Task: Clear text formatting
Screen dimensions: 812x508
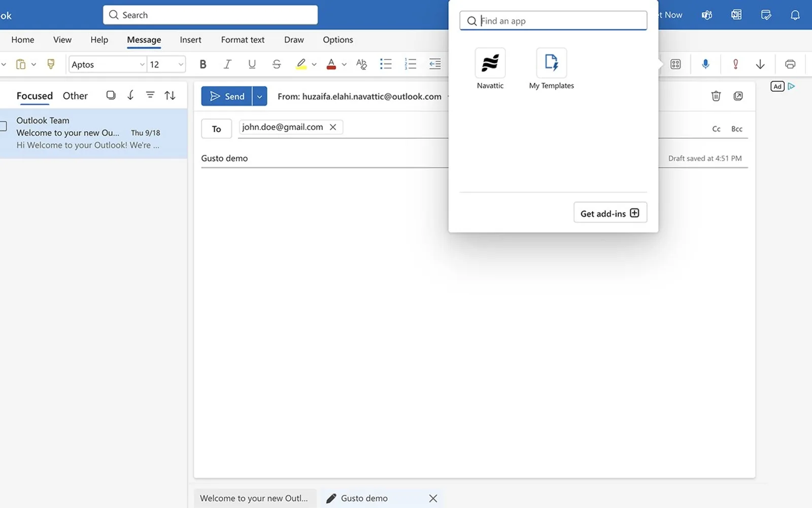Action: coord(361,64)
